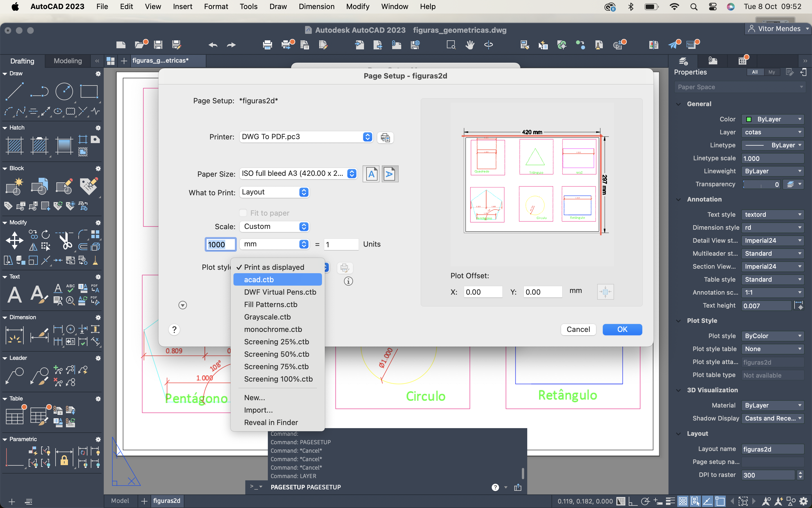The width and height of the screenshot is (812, 508).
Task: Open the mm units dropdown
Action: (274, 244)
